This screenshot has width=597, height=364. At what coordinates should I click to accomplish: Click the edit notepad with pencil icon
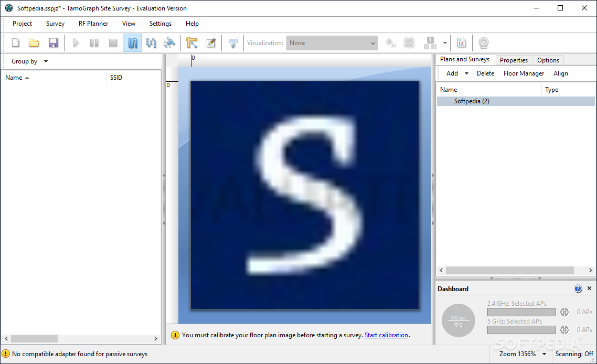click(x=211, y=42)
